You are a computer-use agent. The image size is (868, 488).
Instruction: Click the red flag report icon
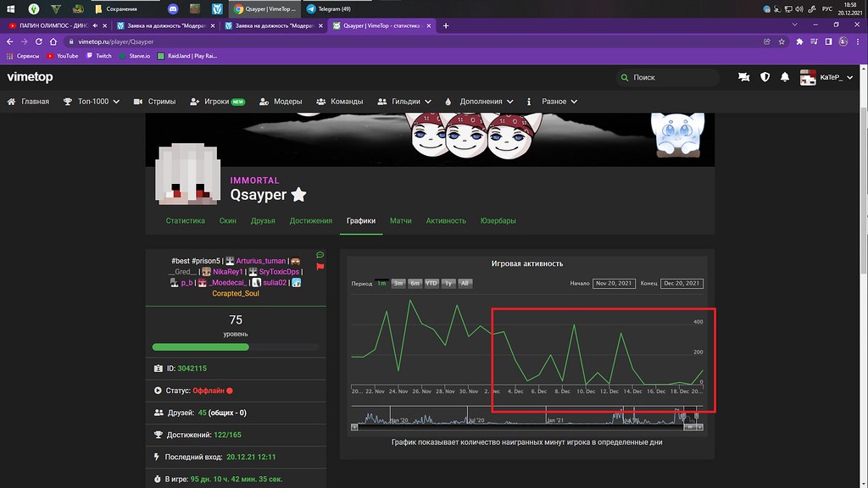pos(320,266)
